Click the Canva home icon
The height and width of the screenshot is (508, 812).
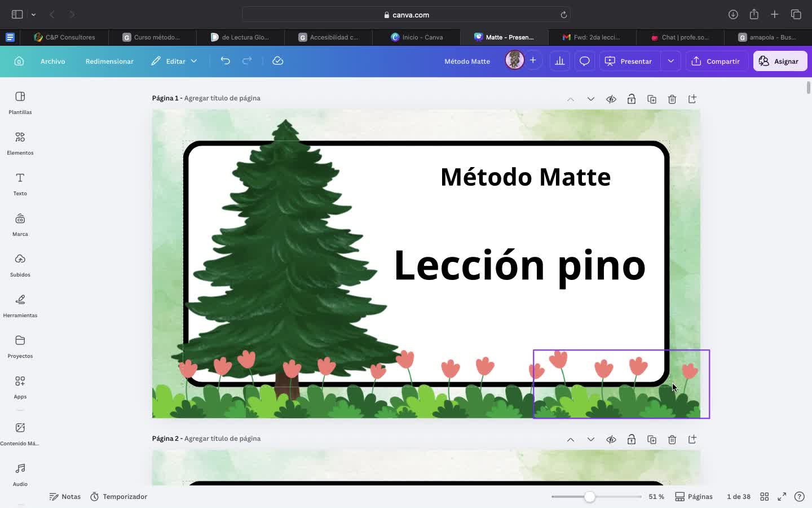[19, 61]
